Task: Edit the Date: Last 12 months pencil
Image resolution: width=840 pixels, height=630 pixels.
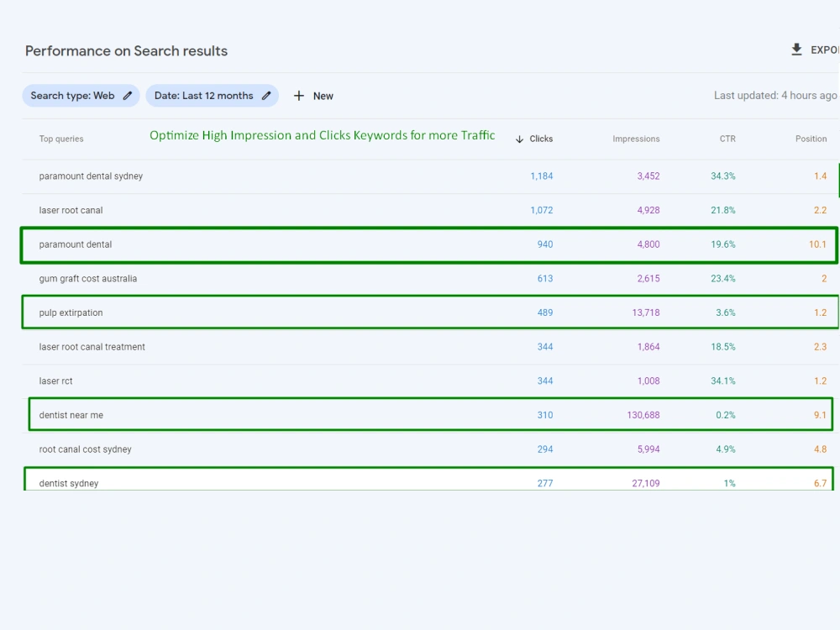Action: (266, 96)
